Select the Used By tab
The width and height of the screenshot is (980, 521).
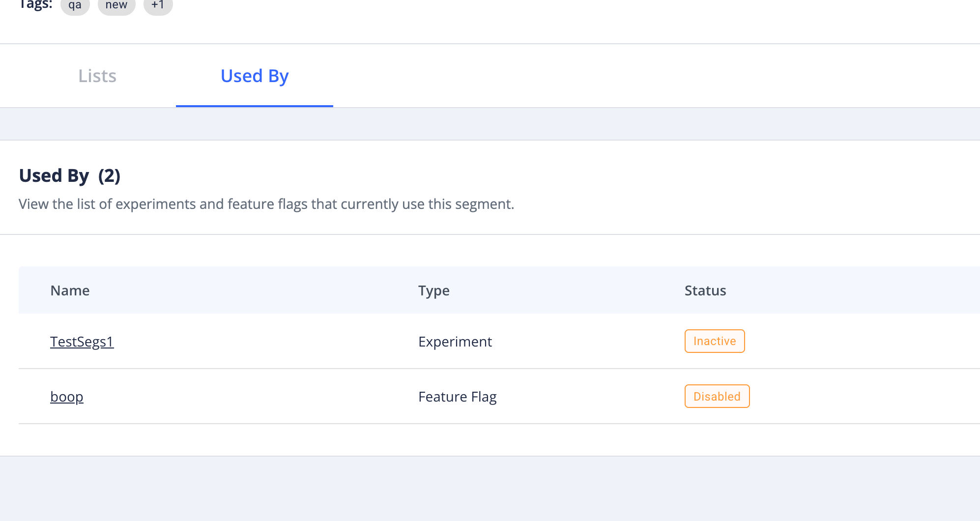(254, 76)
